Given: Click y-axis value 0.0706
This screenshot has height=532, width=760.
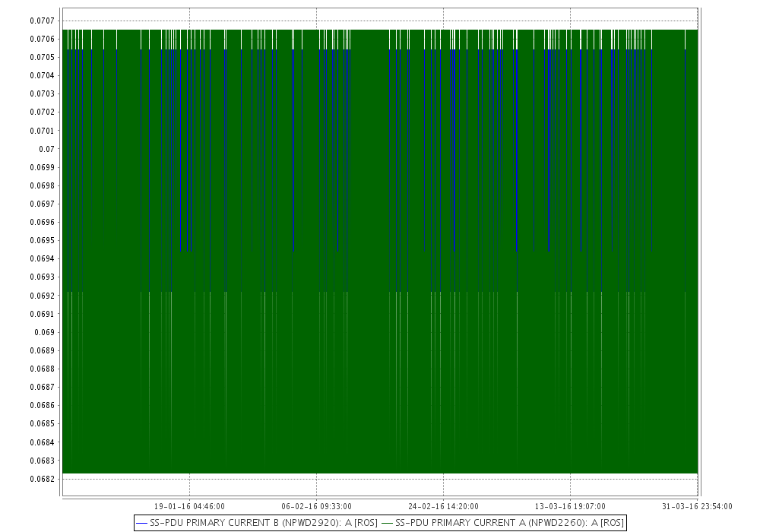Looking at the screenshot, I should pyautogui.click(x=42, y=39).
